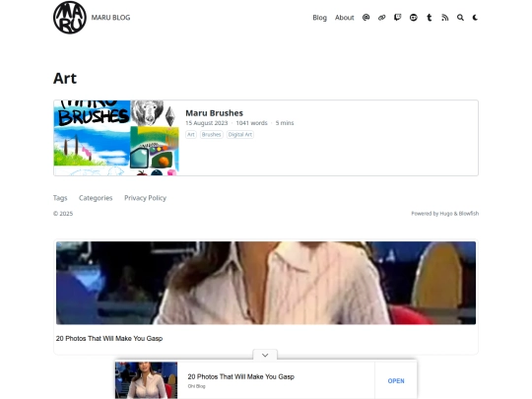
Task: Visit the Reddit icon link
Action: pyautogui.click(x=413, y=18)
